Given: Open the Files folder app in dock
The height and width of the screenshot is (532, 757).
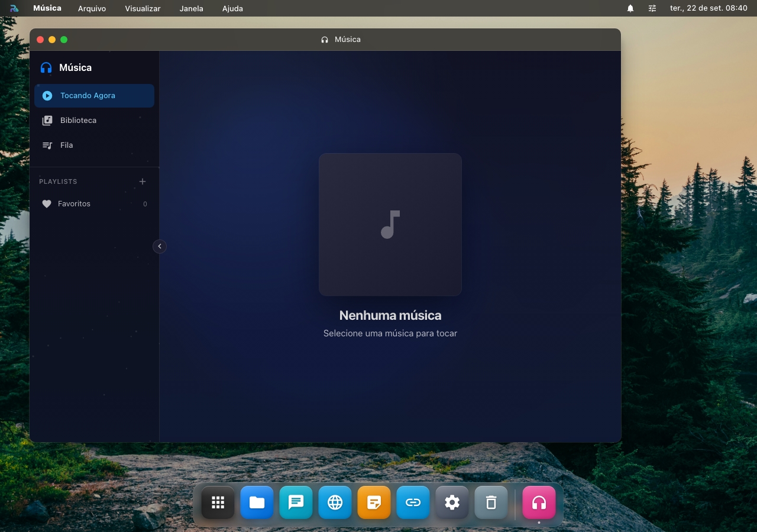Looking at the screenshot, I should click(257, 502).
